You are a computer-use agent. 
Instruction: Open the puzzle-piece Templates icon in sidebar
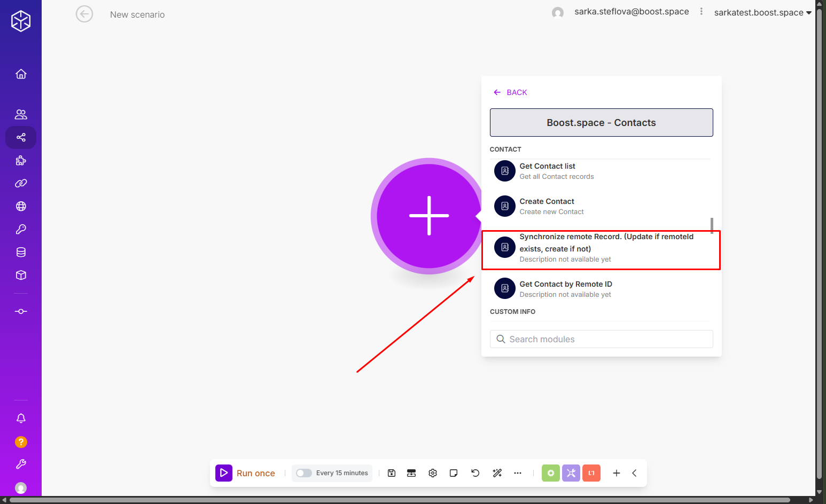point(21,161)
